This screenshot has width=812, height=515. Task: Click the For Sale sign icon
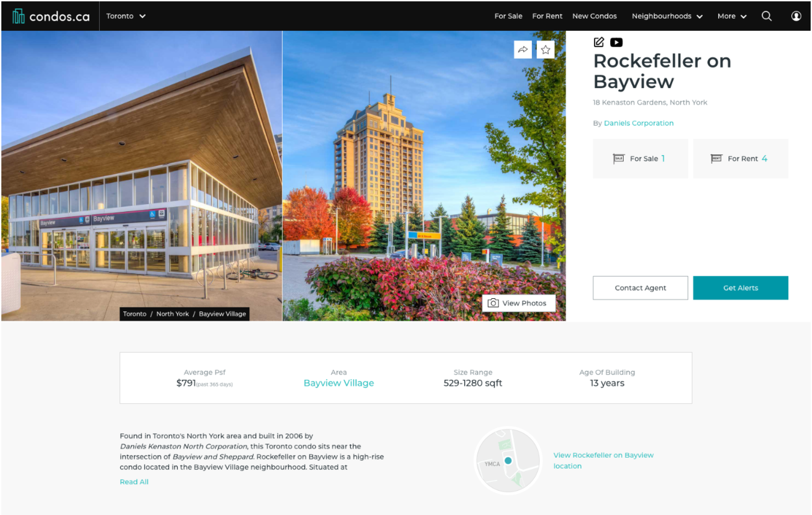click(618, 159)
